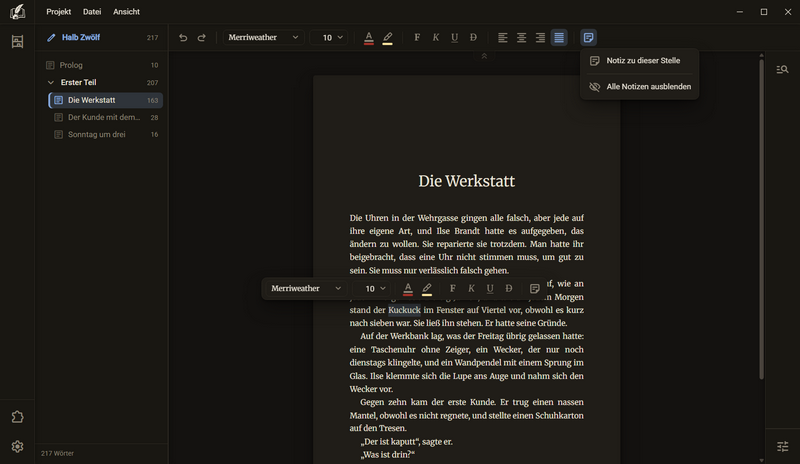This screenshot has width=800, height=464.
Task: Click the note icon beside Notiz zu dieser Stelle
Action: [x=594, y=61]
